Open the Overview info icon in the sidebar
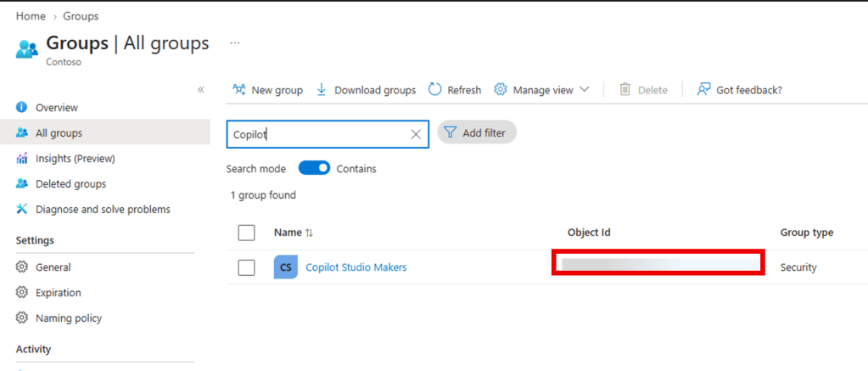 pos(21,107)
